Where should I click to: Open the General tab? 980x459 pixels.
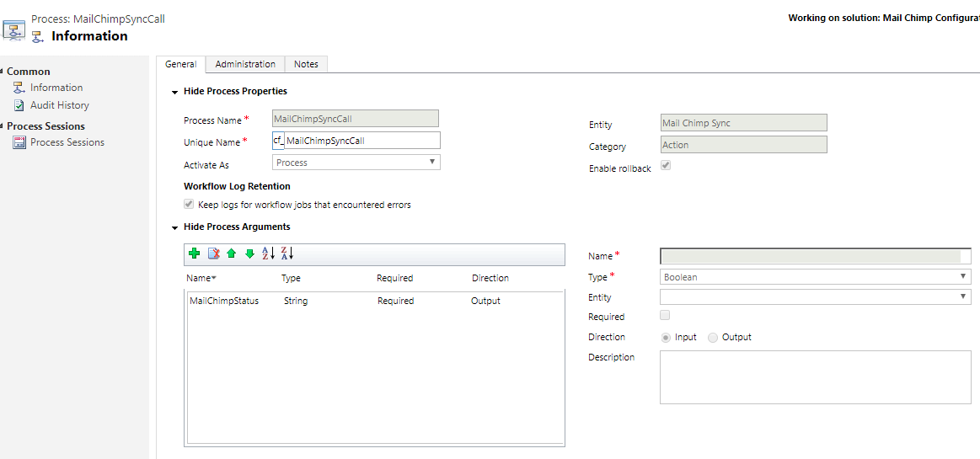coord(180,64)
